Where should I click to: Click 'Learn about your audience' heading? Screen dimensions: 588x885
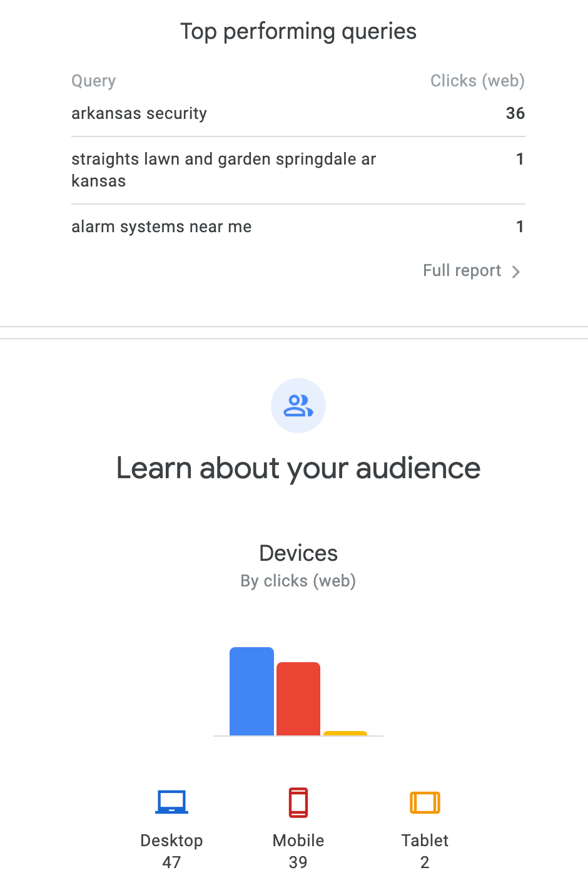[298, 468]
